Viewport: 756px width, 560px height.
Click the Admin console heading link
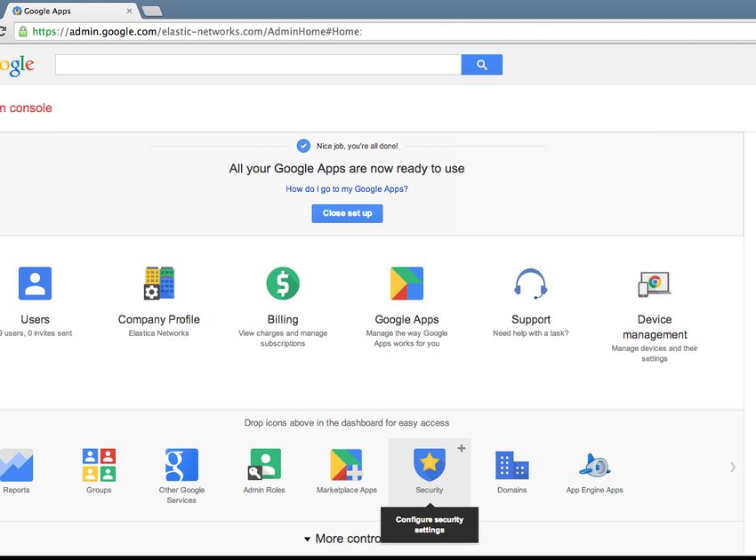click(x=26, y=108)
